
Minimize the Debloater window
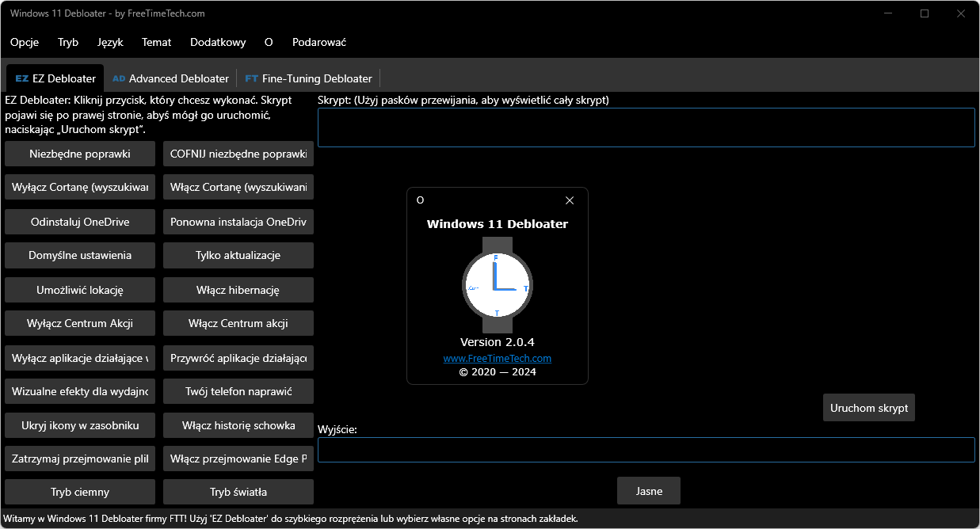click(x=888, y=13)
